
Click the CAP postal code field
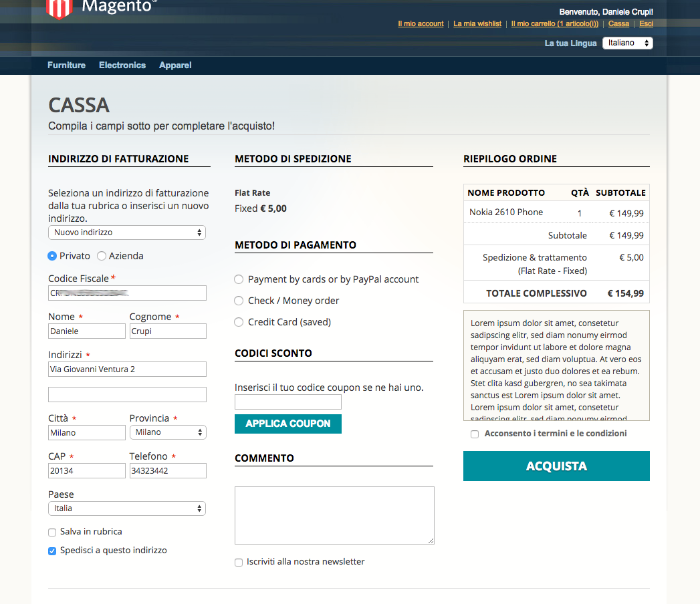pyautogui.click(x=87, y=470)
